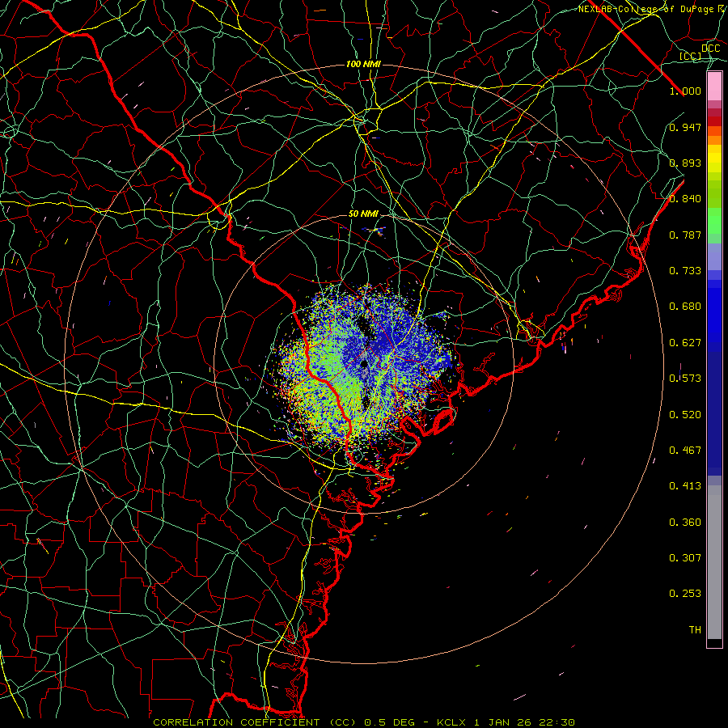Click the DCC label above the color scale
Viewport: 728px width, 728px height.
tap(710, 49)
